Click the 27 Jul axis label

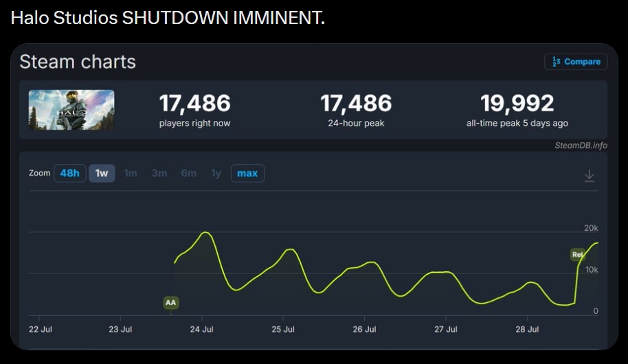446,329
